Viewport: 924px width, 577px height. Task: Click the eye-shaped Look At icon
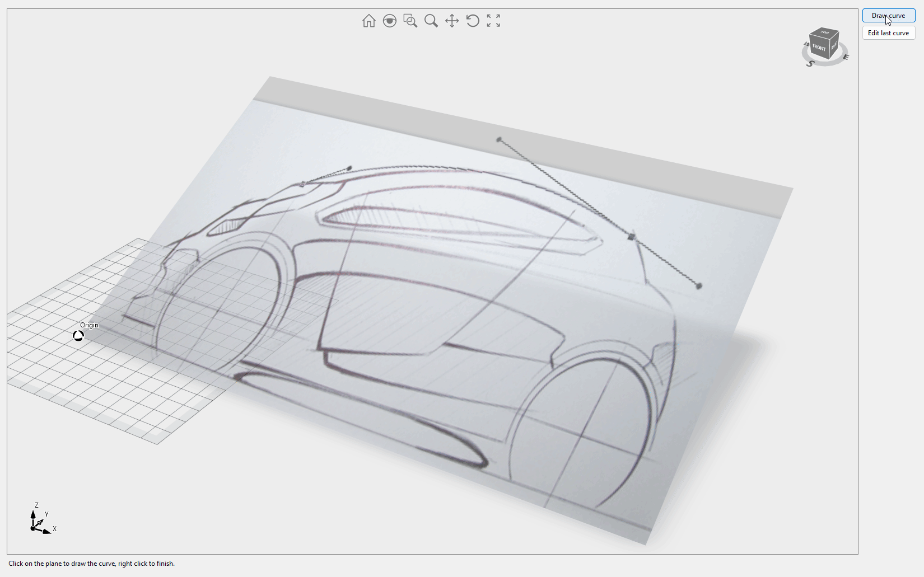click(x=390, y=21)
